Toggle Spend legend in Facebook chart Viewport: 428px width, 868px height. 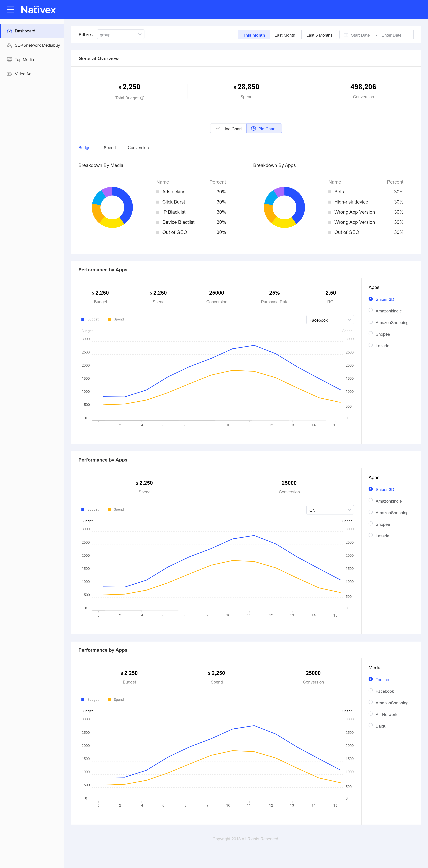click(116, 319)
